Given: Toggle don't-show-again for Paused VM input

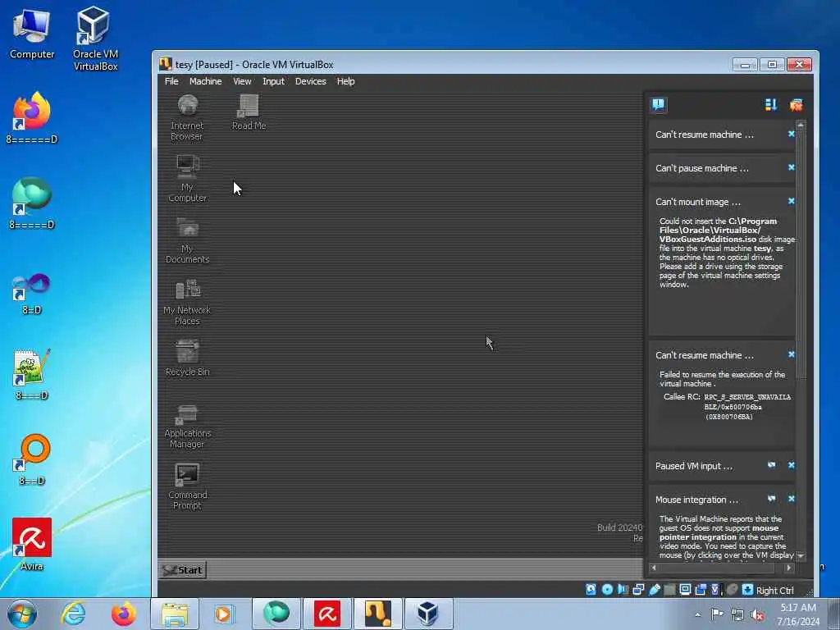Looking at the screenshot, I should [771, 465].
